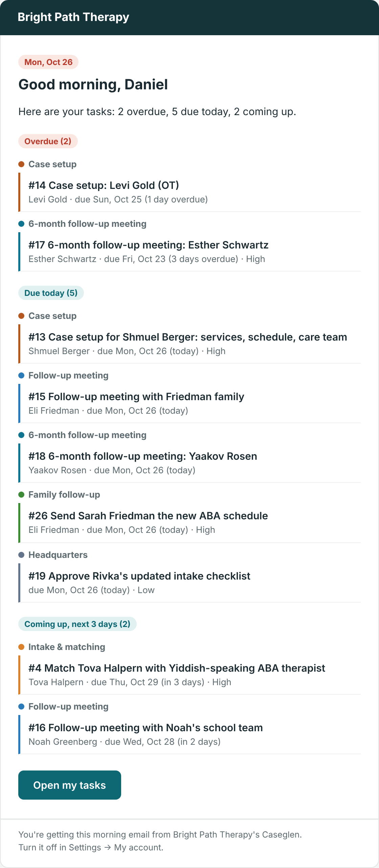
Task: Click the orange dot beside Intake & matching
Action: (21, 647)
